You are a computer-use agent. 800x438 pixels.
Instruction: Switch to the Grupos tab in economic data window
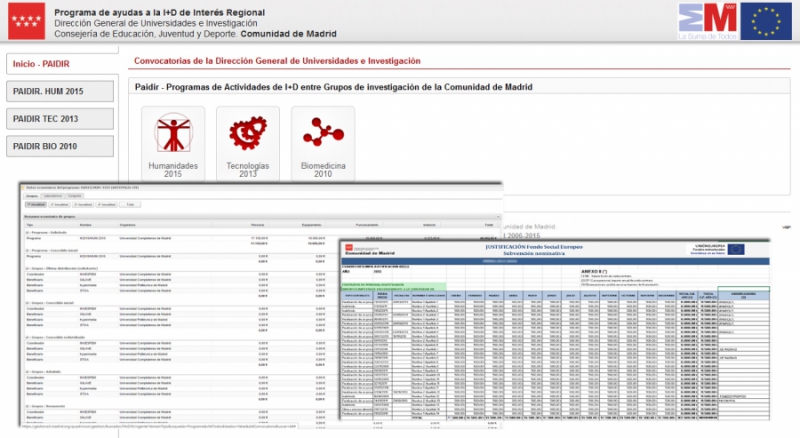32,196
